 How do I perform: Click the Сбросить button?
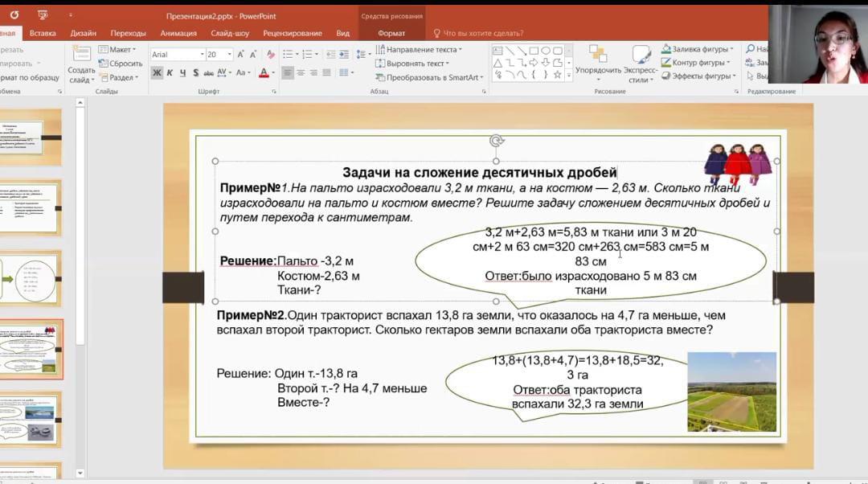[x=125, y=64]
